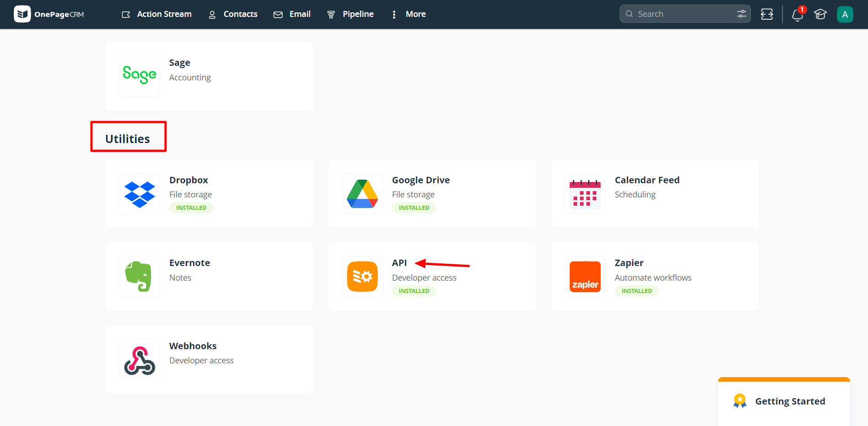Image resolution: width=868 pixels, height=426 pixels.
Task: Open the user avatar A menu
Action: (845, 15)
